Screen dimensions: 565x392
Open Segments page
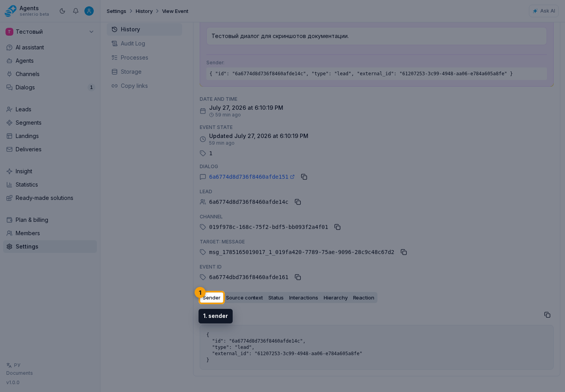point(50,123)
